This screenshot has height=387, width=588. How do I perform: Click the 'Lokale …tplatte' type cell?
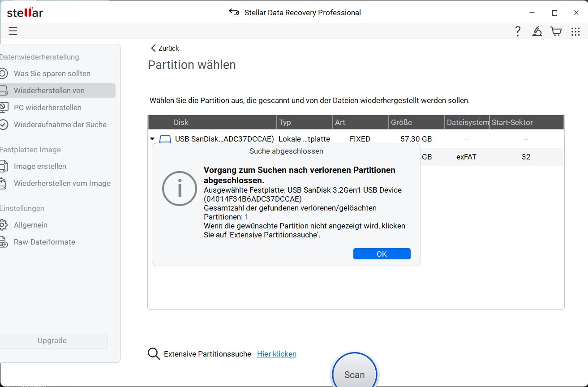click(304, 139)
